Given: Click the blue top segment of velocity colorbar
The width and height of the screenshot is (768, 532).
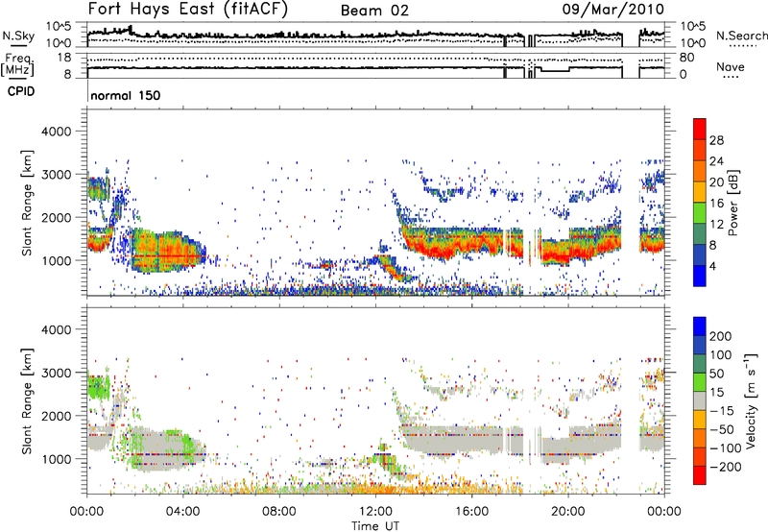Looking at the screenshot, I should click(700, 326).
